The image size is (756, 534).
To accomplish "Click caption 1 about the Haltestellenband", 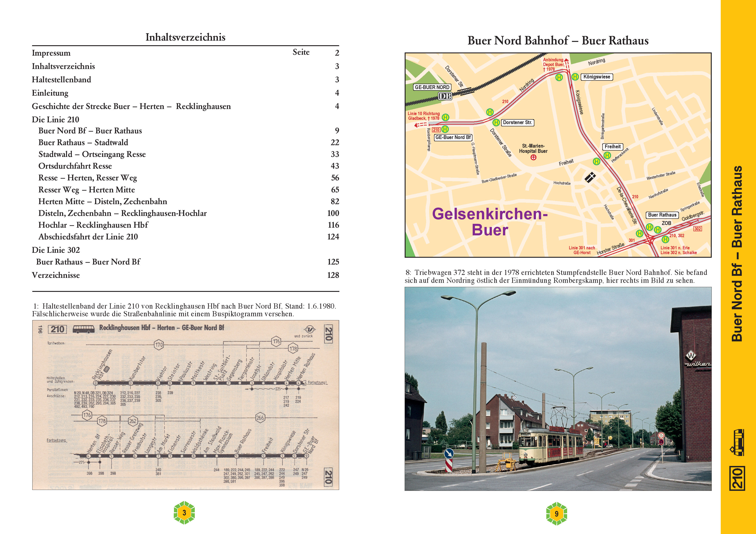I will tap(184, 310).
